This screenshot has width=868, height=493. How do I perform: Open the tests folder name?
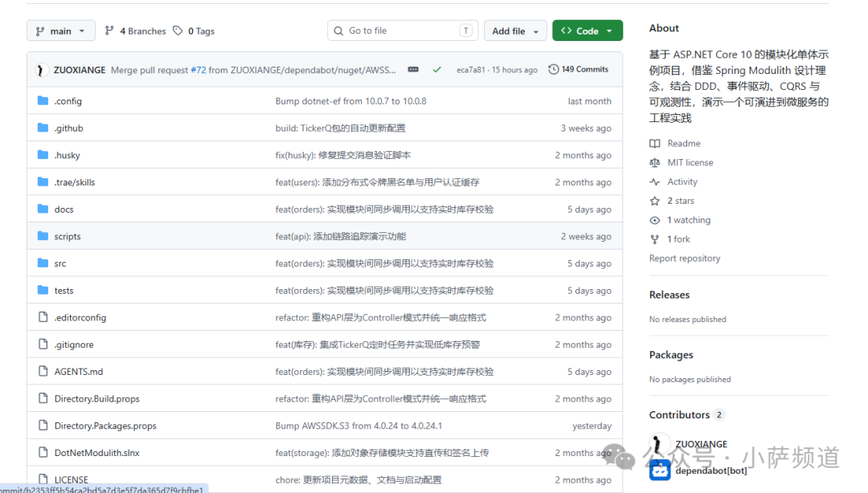tap(63, 291)
